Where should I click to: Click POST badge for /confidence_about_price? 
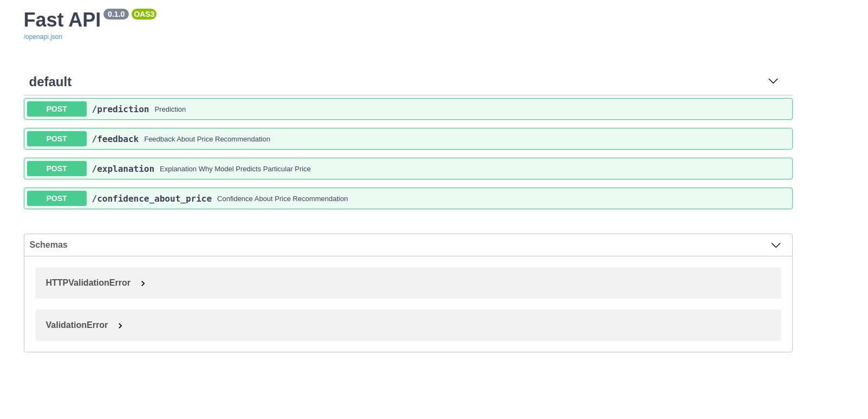[x=57, y=198]
